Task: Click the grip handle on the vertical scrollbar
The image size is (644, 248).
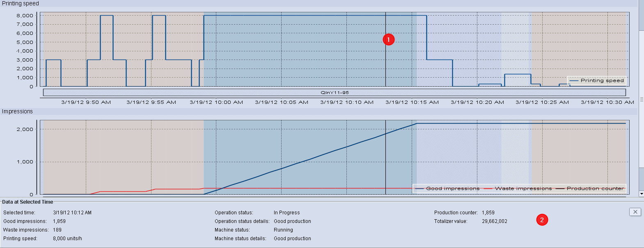Action: tap(641, 99)
